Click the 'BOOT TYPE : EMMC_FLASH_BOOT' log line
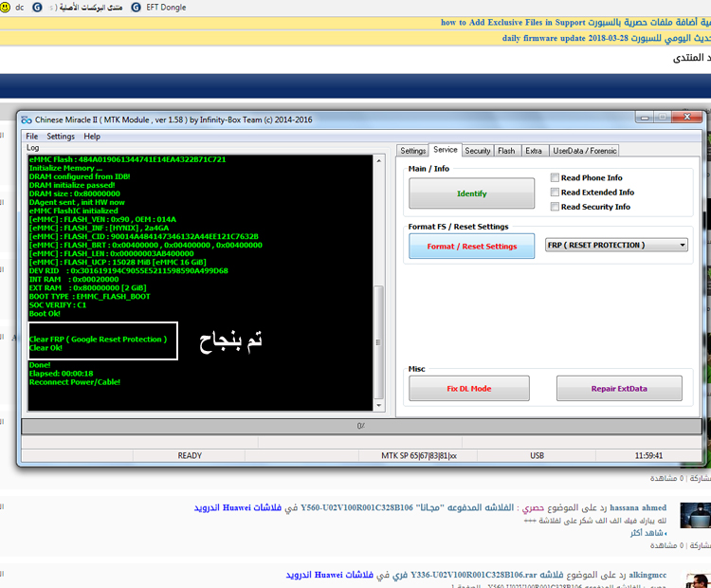Image resolution: width=711 pixels, height=588 pixels. (x=89, y=296)
